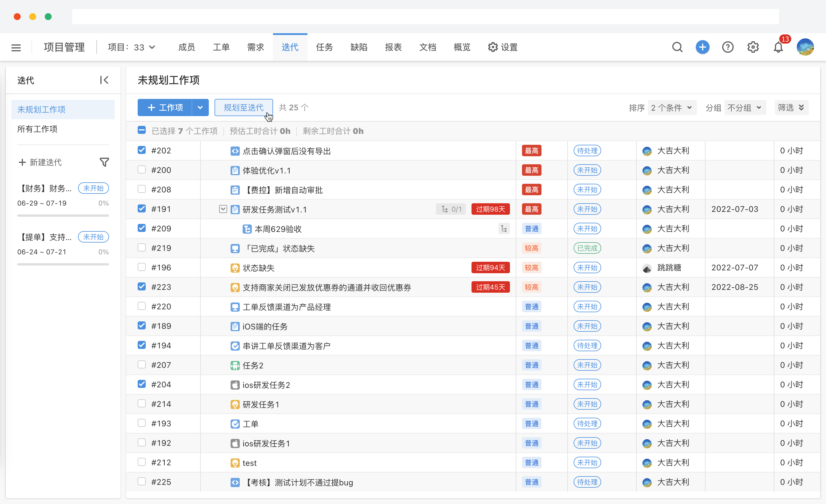Screen dimensions: 826x504
Task: Open notifications via the bell icon
Action: click(x=778, y=47)
